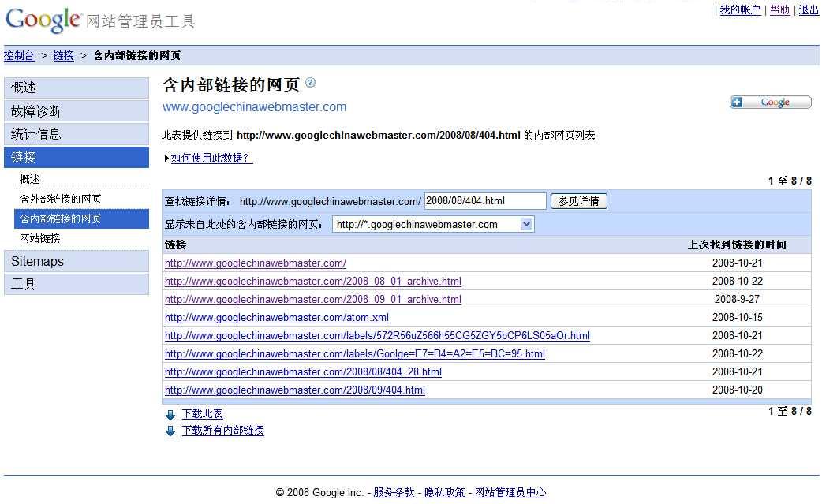
Task: Select 含外部链接的网页 sub-item
Action: 60,199
